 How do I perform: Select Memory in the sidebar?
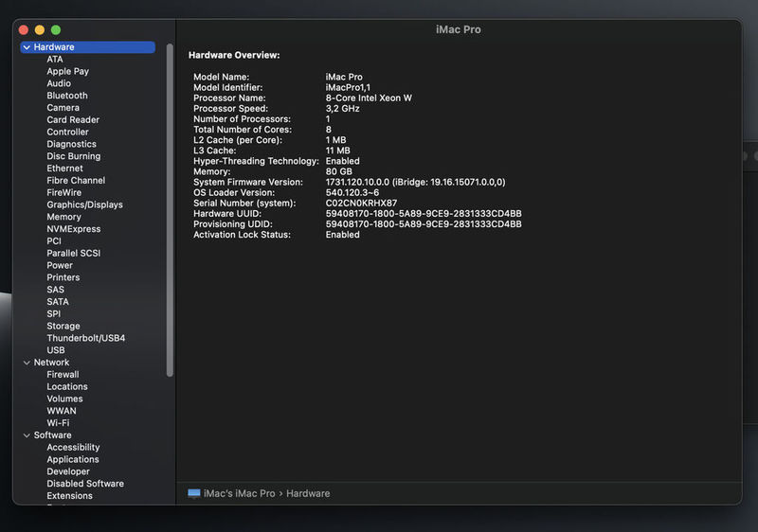[63, 217]
